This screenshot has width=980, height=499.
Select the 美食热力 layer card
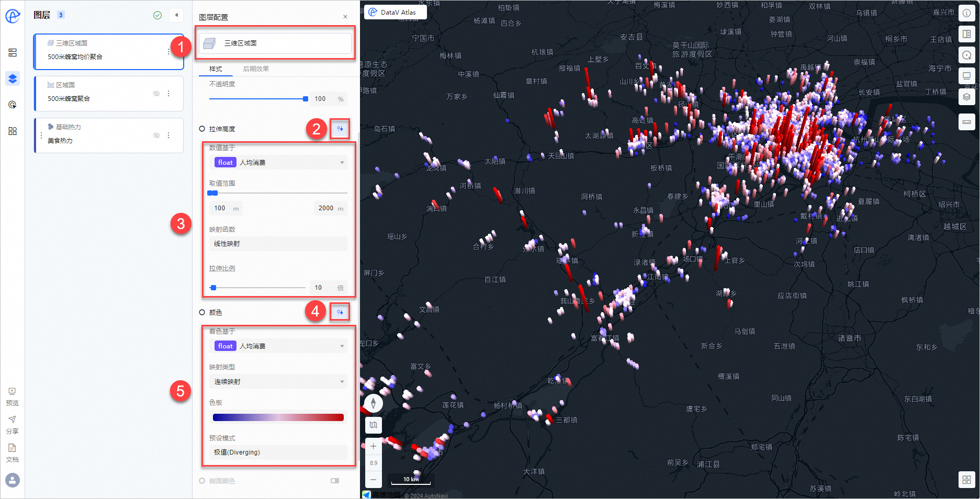108,135
